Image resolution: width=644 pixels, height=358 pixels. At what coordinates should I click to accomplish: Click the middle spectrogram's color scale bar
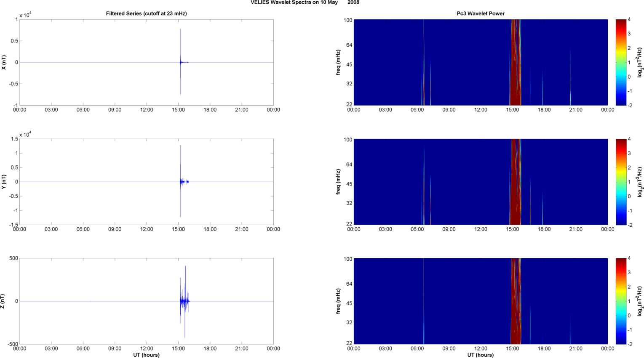pos(621,182)
